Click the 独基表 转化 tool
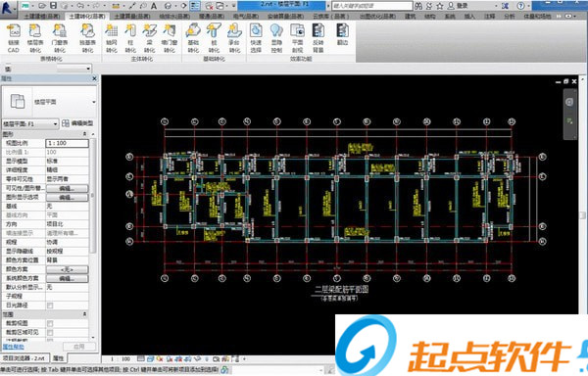The height and width of the screenshot is (376, 588). click(88, 38)
